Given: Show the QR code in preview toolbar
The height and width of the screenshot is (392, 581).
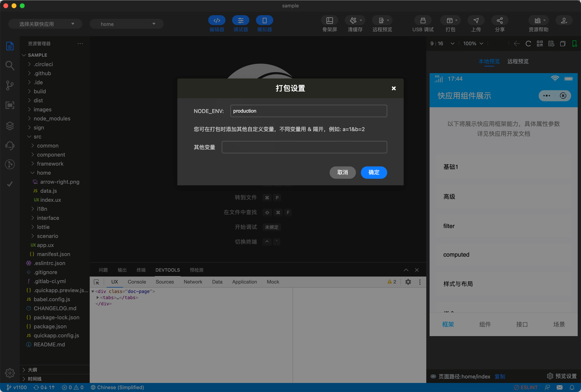Looking at the screenshot, I should 539,43.
